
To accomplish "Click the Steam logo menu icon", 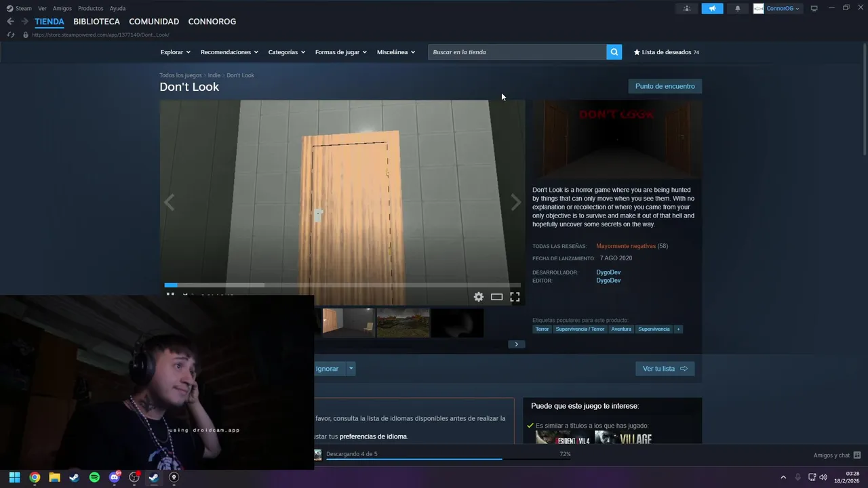I will (x=10, y=8).
